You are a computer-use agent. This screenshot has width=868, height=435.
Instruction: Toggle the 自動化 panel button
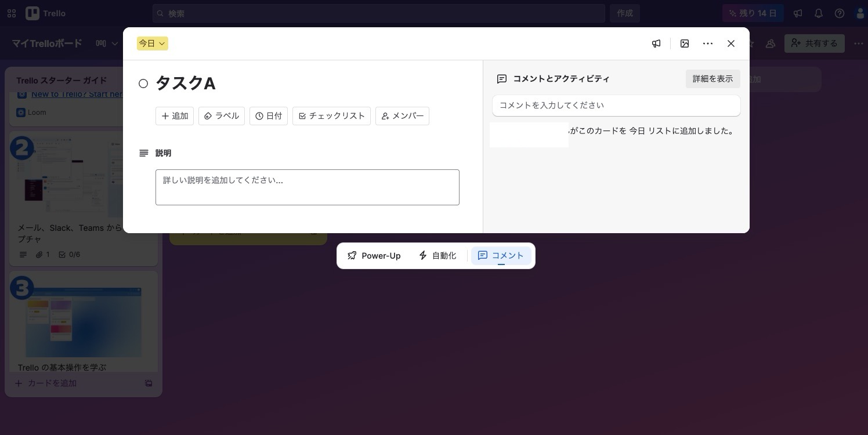437,256
